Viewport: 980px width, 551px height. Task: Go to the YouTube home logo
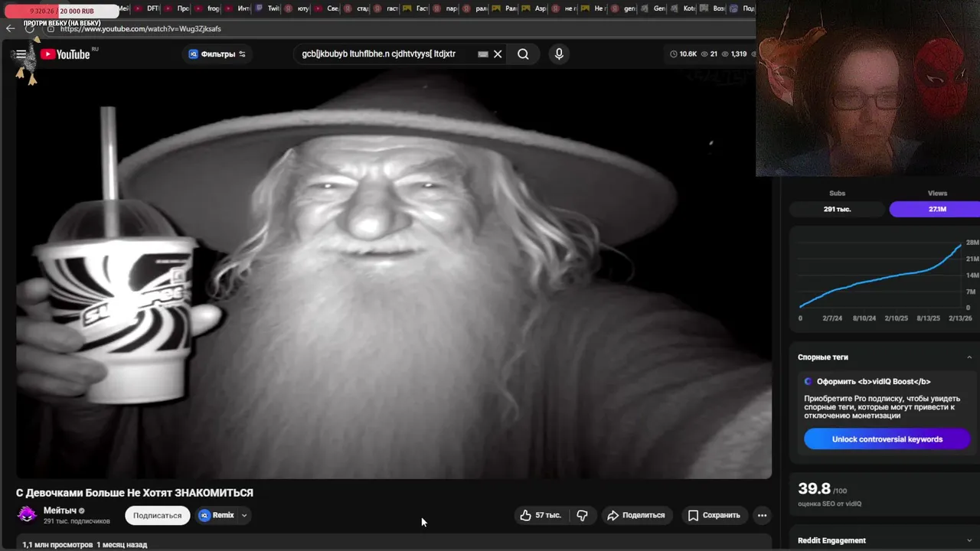click(x=67, y=54)
